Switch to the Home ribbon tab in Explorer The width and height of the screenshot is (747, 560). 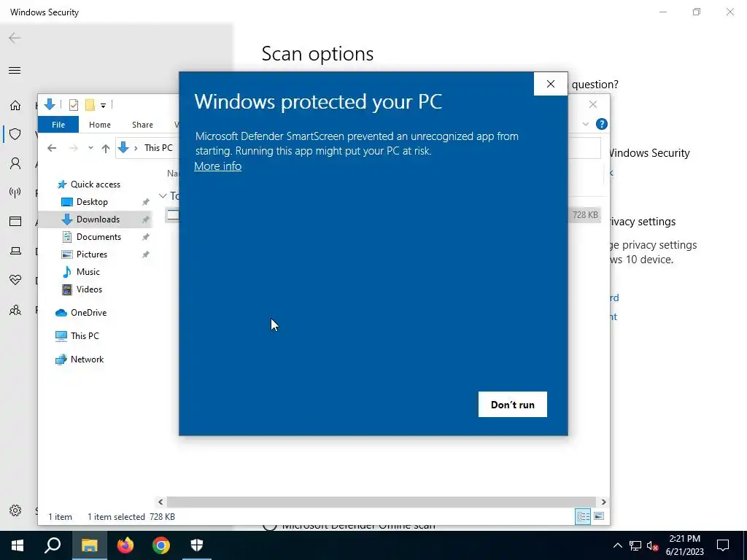tap(99, 124)
